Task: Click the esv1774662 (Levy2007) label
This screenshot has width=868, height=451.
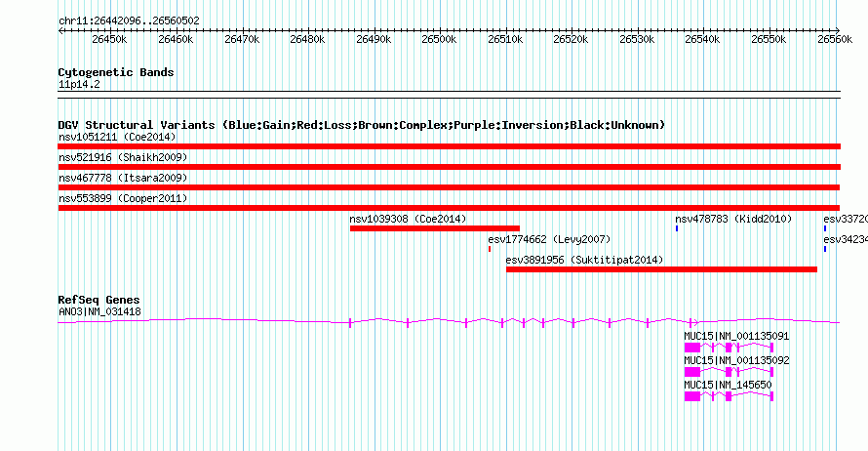Action: (x=549, y=239)
